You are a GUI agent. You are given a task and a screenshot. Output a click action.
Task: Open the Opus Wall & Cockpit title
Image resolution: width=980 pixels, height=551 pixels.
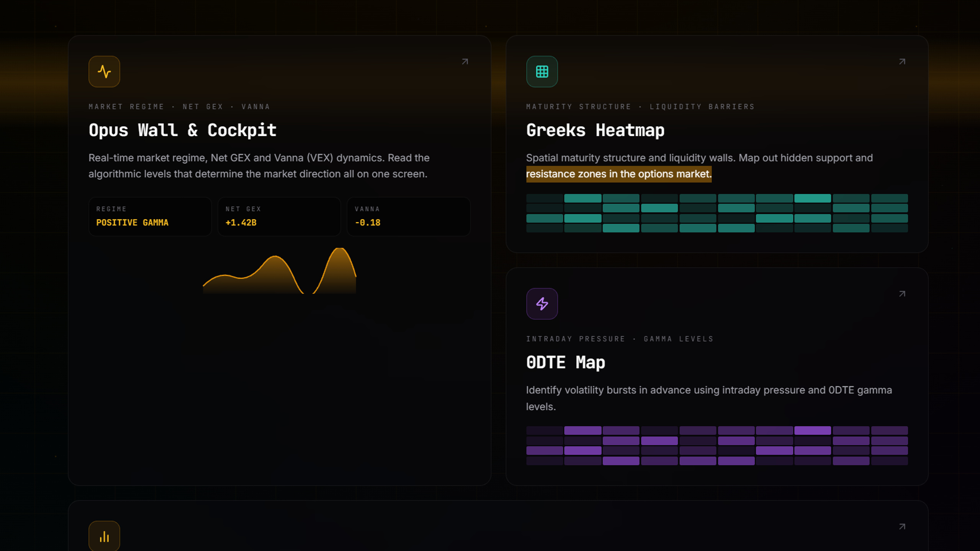point(182,130)
